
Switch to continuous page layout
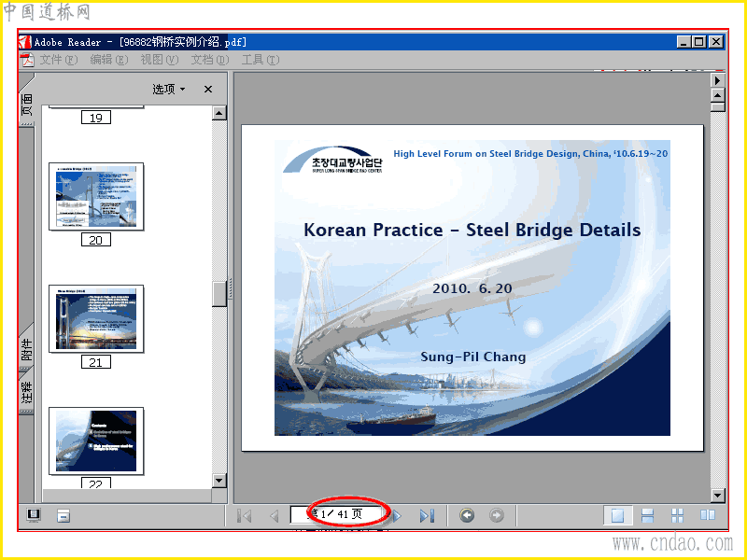point(647,515)
